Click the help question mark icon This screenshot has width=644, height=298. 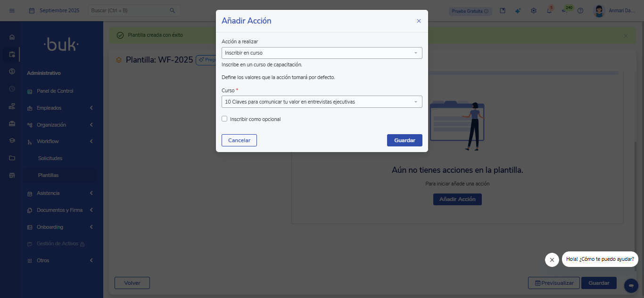[x=580, y=10]
